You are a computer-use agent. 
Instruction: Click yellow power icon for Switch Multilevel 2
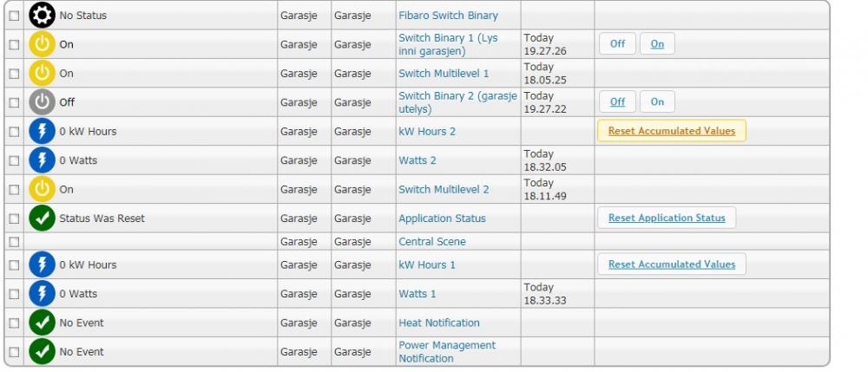pos(42,189)
